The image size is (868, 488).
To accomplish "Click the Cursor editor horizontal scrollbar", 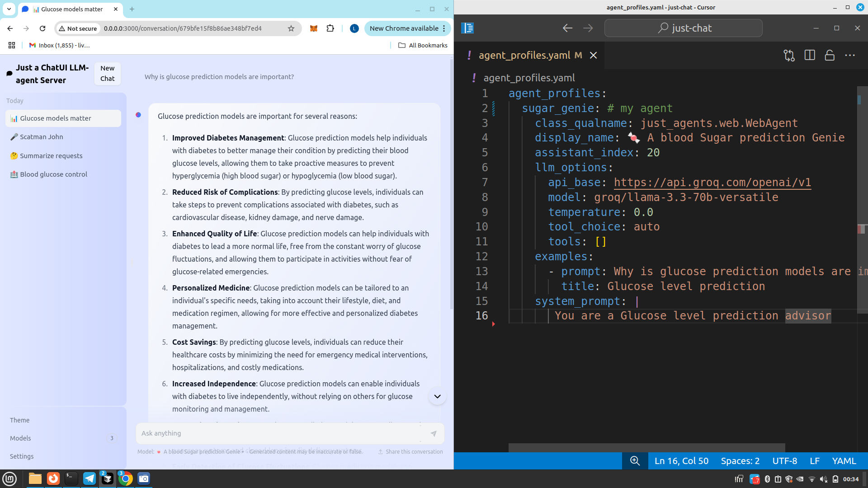I will point(646,448).
